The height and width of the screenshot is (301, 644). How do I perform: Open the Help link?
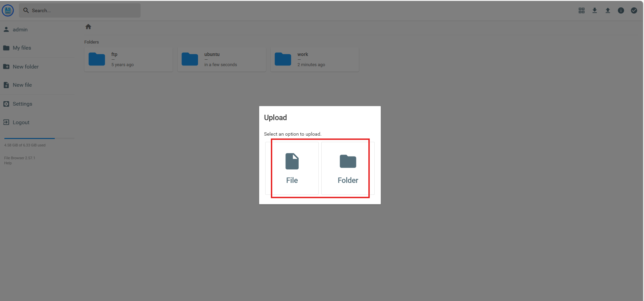point(8,163)
